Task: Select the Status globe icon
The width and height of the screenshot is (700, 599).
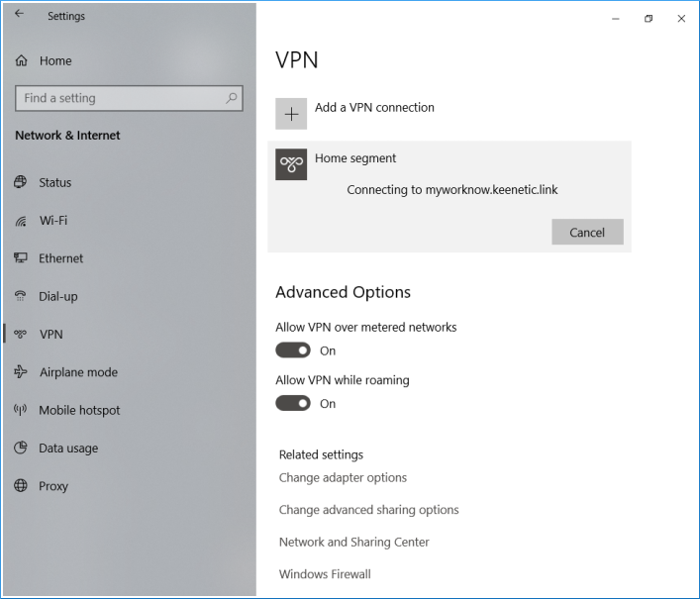Action: click(21, 183)
